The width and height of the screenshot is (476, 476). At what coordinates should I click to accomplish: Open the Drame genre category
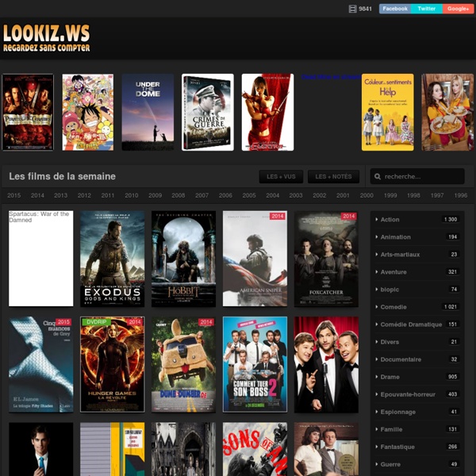click(x=417, y=377)
